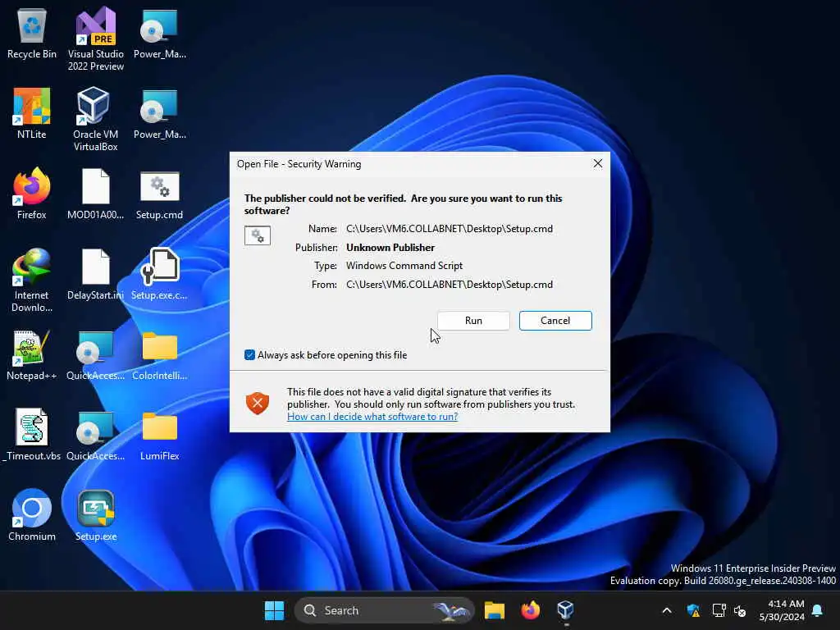
Task: Select the Setup.cmd desktop file
Action: [x=160, y=194]
